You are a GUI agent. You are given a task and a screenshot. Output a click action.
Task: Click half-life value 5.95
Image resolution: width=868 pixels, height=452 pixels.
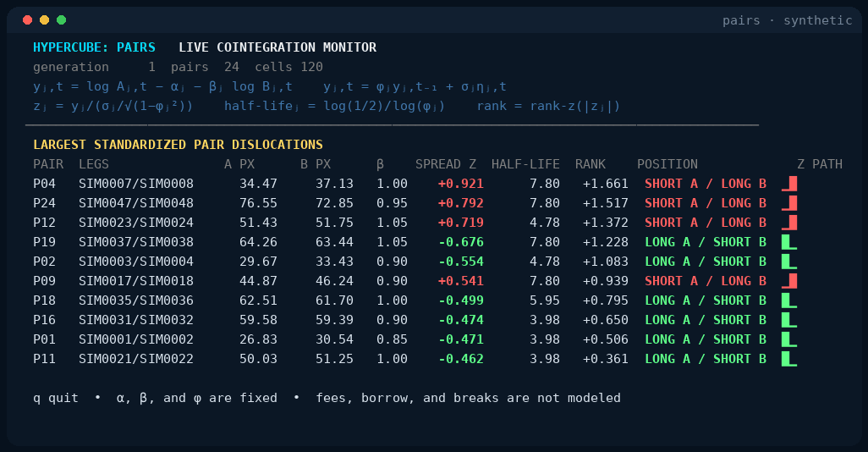click(545, 300)
